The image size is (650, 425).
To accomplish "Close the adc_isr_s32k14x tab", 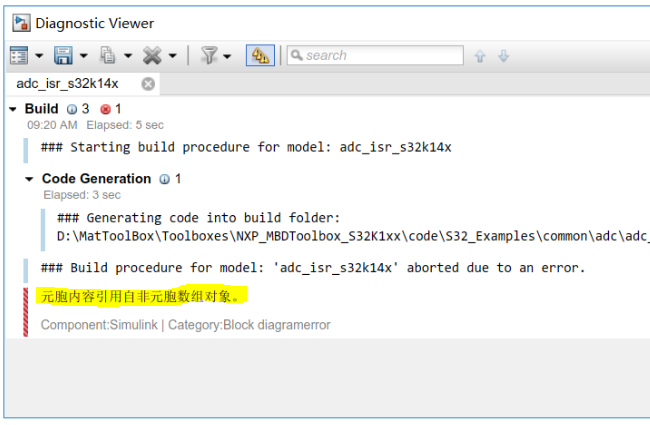I will pyautogui.click(x=148, y=84).
